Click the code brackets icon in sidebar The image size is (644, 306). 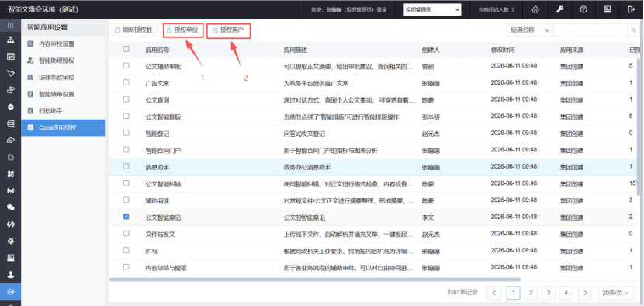click(11, 224)
